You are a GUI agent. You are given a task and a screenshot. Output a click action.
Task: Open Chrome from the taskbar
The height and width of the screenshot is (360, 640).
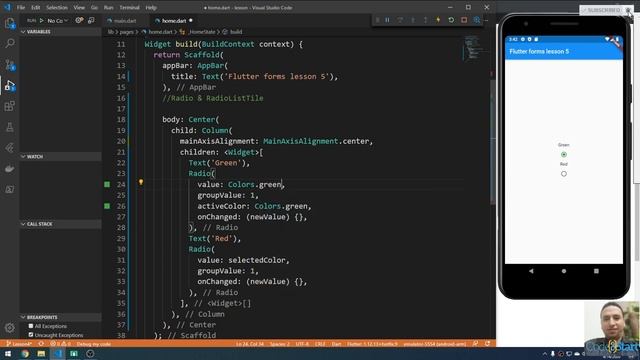coord(24,353)
